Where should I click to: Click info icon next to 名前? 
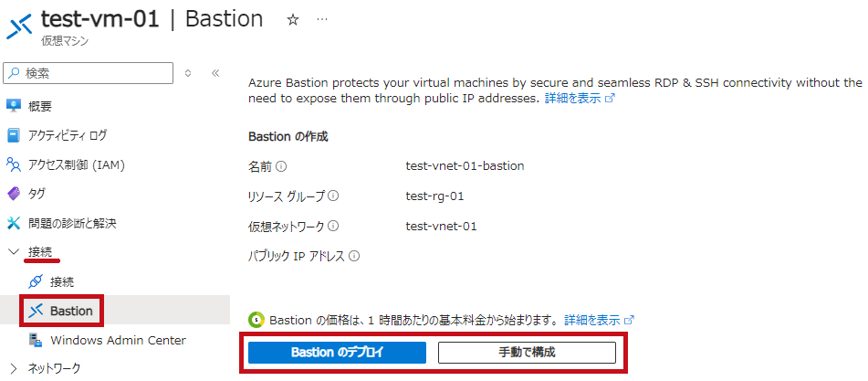tap(281, 165)
